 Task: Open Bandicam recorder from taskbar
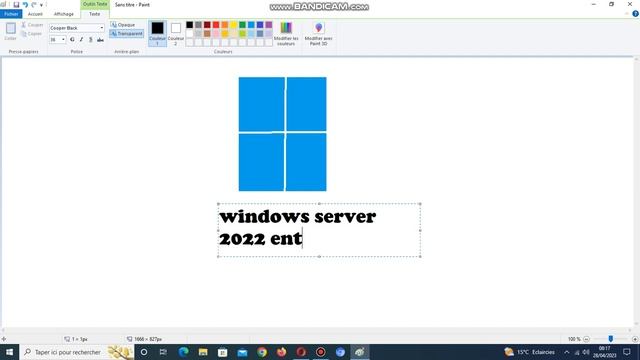(320, 352)
